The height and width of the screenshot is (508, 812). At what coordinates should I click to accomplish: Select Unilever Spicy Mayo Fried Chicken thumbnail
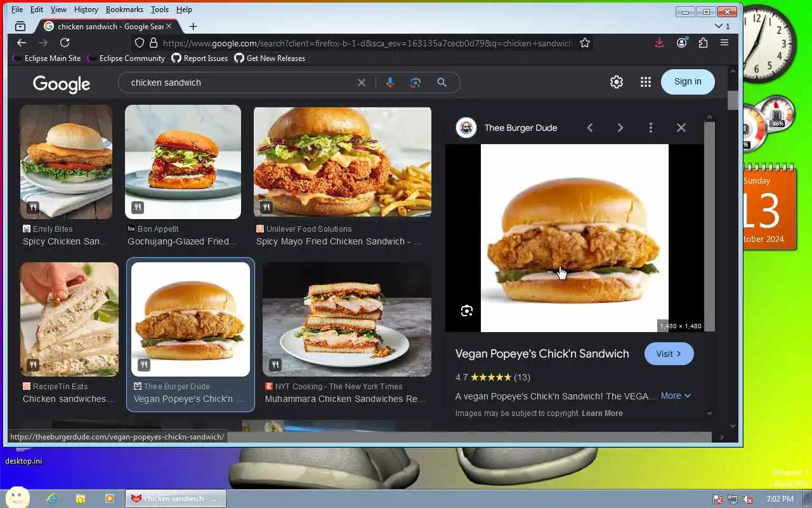343,163
